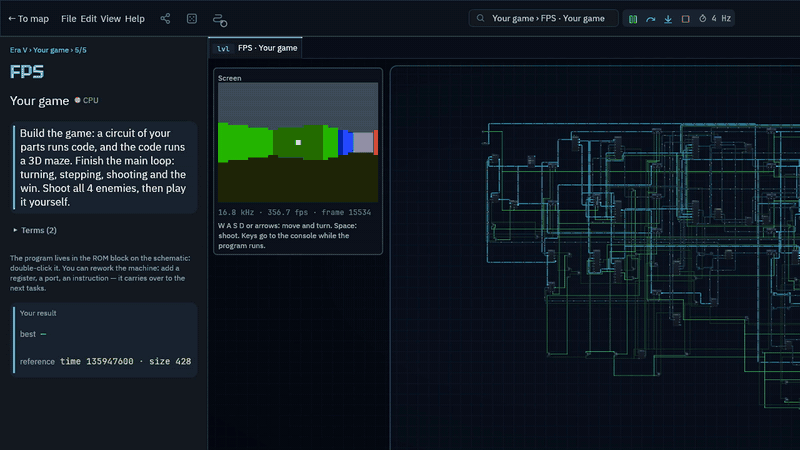The image size is (800, 450).
Task: Click the game Screen preview display
Action: tap(298, 142)
